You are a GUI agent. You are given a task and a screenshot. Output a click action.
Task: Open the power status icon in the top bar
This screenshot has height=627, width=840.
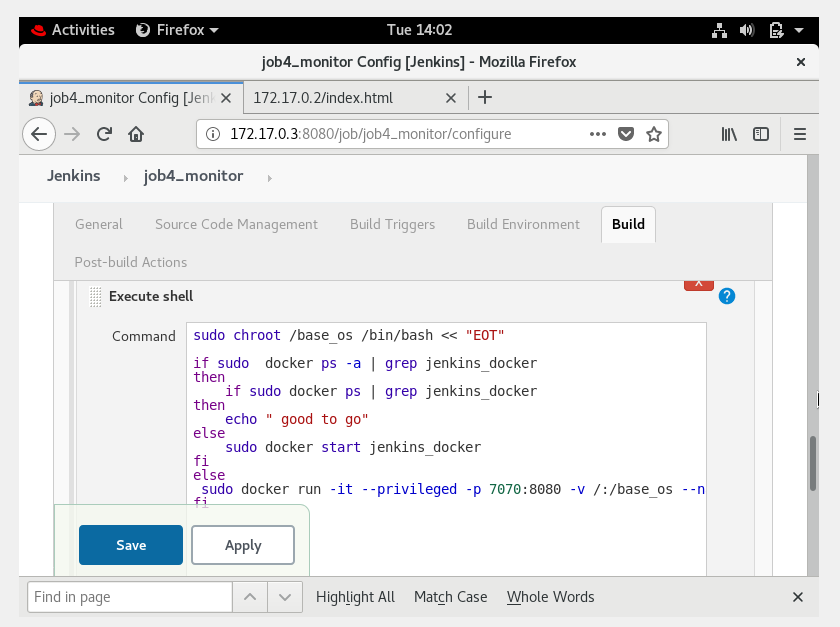tap(776, 30)
